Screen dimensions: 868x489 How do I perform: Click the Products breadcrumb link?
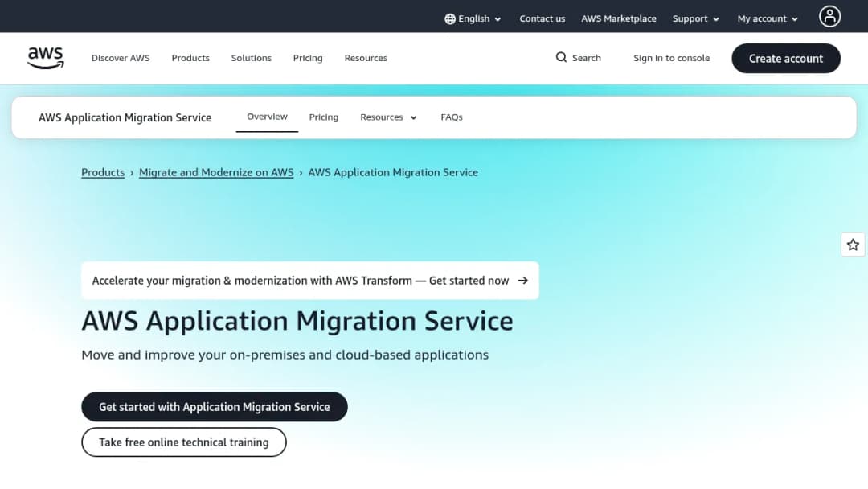[x=103, y=172]
